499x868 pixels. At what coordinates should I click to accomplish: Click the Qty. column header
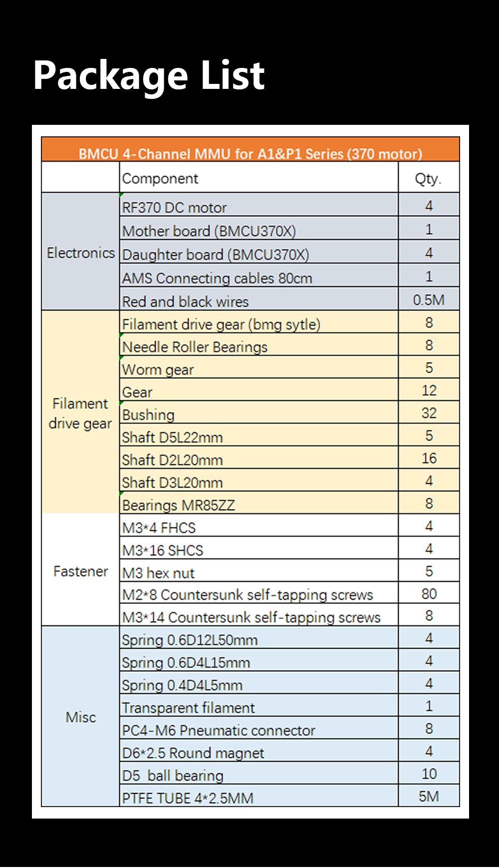[x=429, y=177]
